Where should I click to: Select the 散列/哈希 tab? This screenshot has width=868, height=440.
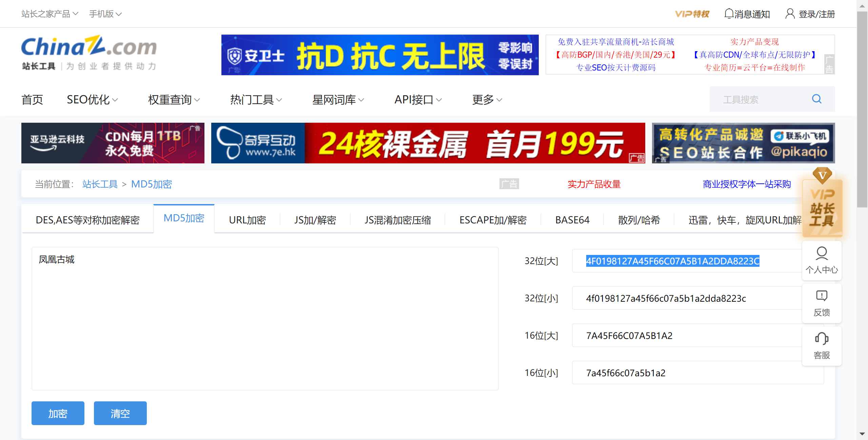click(x=639, y=220)
